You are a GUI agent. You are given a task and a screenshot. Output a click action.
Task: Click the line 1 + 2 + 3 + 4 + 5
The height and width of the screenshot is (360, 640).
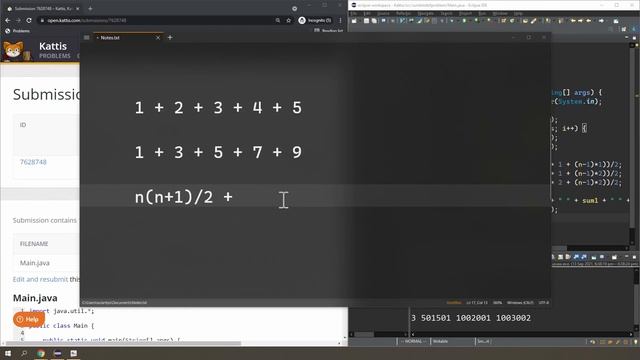218,108
